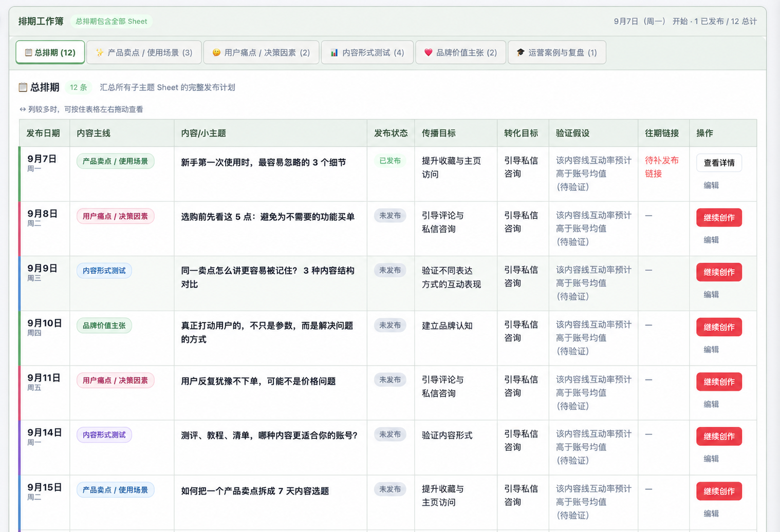Select the title 新手第一次使用时，最容易忽略的 3 个细节

click(264, 163)
